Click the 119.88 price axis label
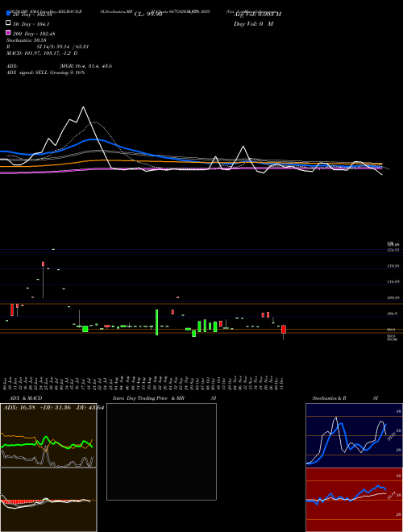Image resolution: width=403 pixels, height=532 pixels. coord(394,266)
